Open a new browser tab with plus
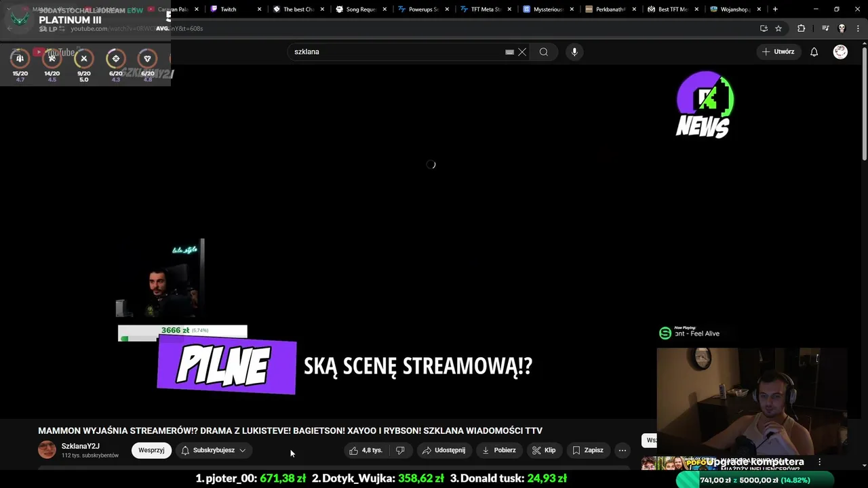868x488 pixels. point(775,9)
